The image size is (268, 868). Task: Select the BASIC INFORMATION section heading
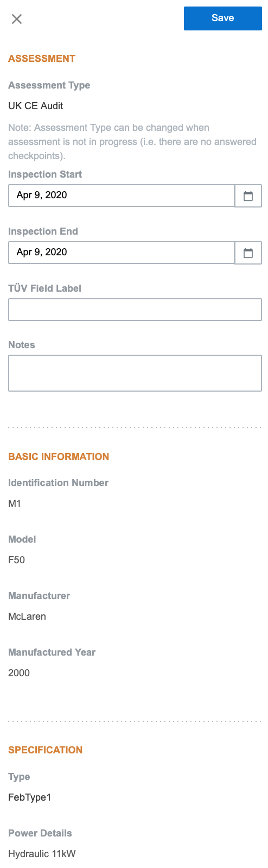point(59,457)
